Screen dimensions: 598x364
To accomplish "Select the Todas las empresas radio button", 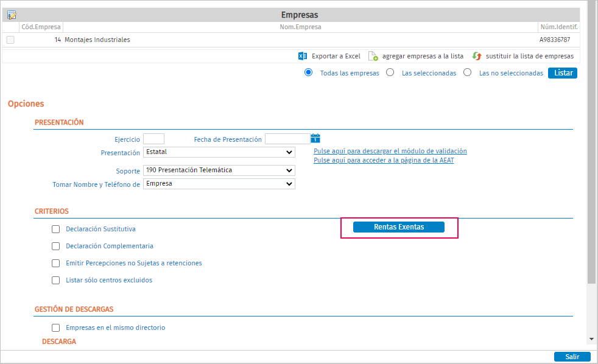I will point(309,72).
